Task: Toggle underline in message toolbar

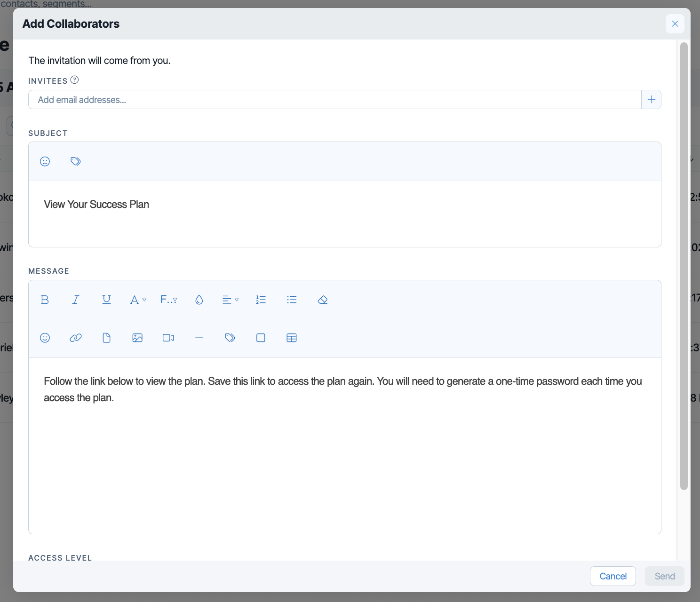Action: [107, 300]
